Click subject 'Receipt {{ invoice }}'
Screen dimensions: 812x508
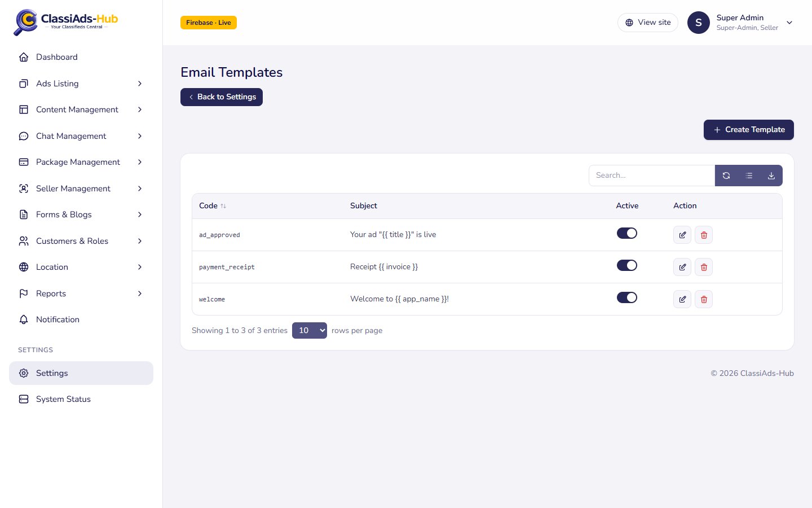click(384, 267)
